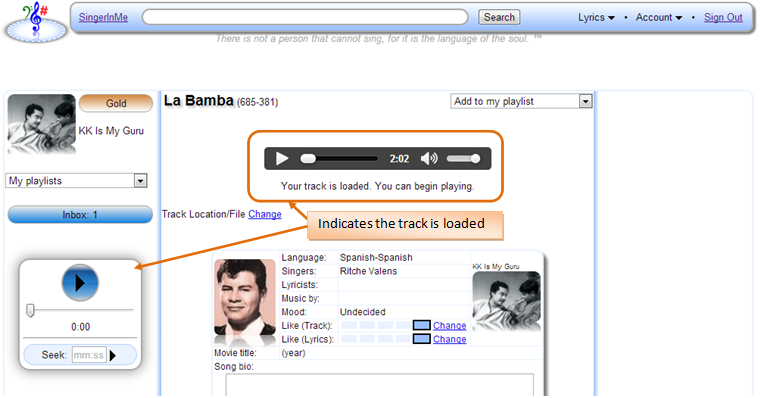Select the highlighted Like (Track) rating box
This screenshot has width=760, height=398.
[422, 325]
